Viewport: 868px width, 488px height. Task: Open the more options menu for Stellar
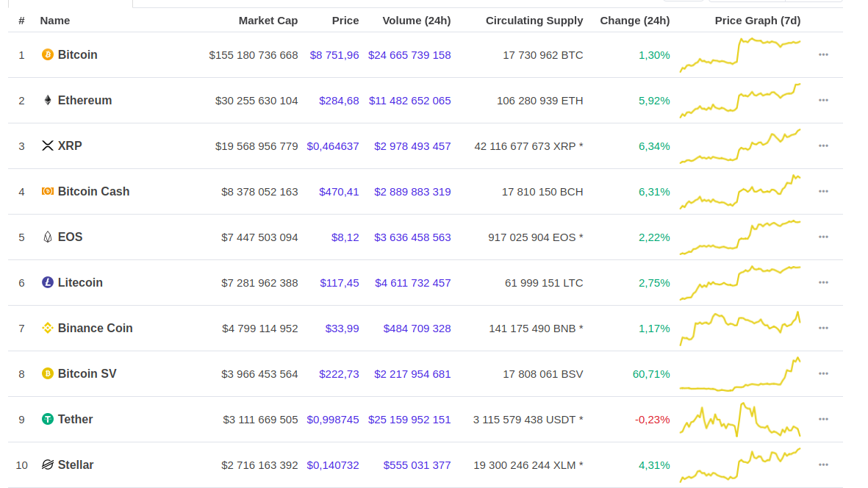click(823, 464)
